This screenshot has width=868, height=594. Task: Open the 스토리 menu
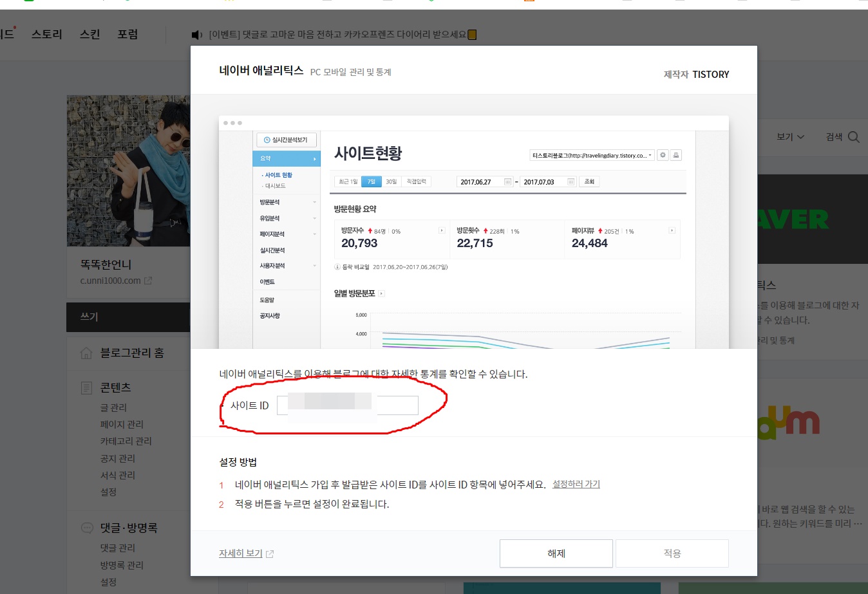coord(47,34)
